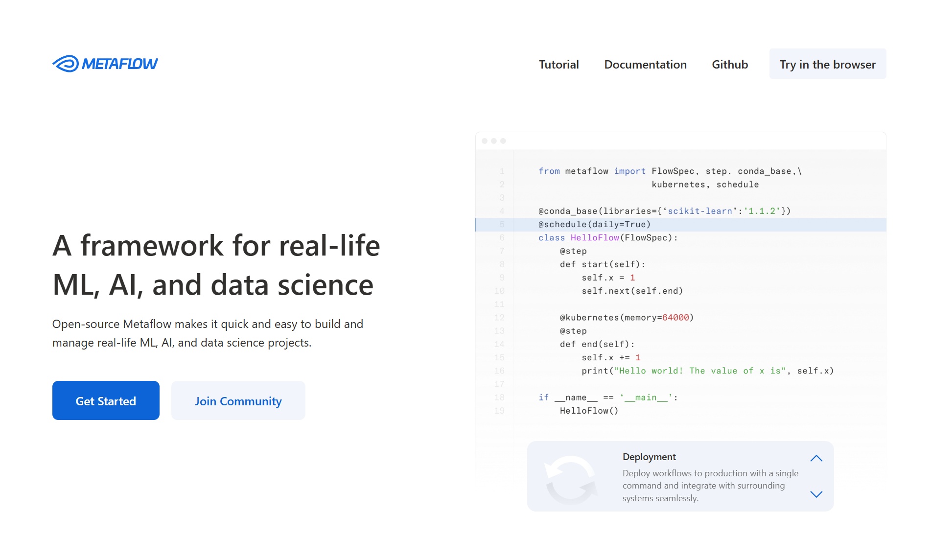Image resolution: width=931 pixels, height=560 pixels.
Task: Go to the Documentation page
Action: pos(645,65)
